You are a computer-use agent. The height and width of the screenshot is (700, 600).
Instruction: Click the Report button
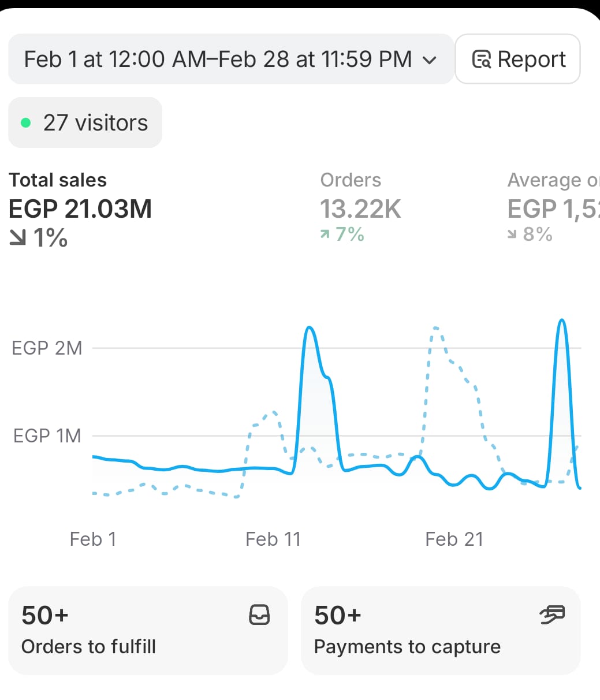coord(517,59)
